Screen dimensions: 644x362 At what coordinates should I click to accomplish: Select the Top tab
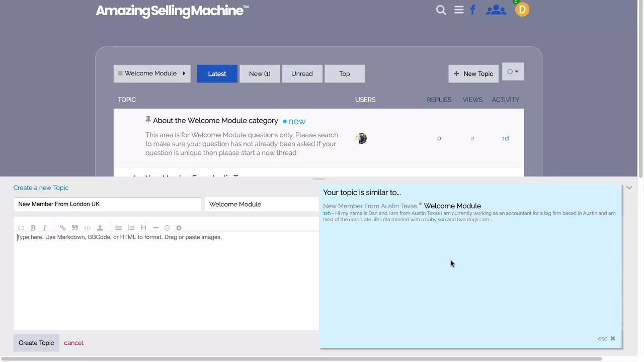point(345,73)
